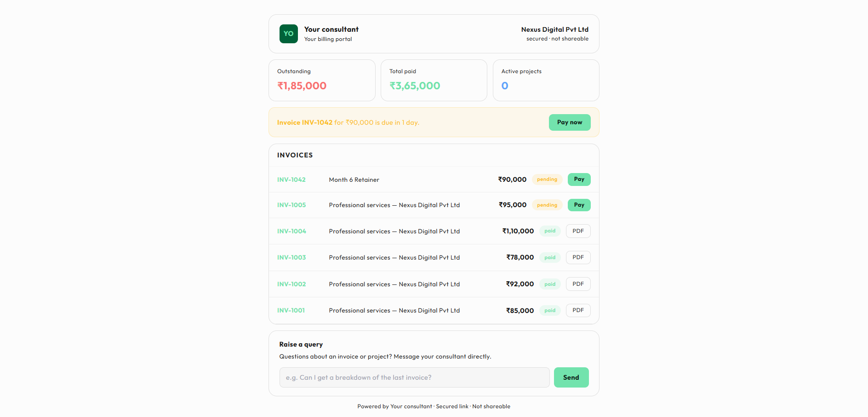This screenshot has height=417, width=868.
Task: Download PDF for invoice INV-1004
Action: click(x=578, y=231)
